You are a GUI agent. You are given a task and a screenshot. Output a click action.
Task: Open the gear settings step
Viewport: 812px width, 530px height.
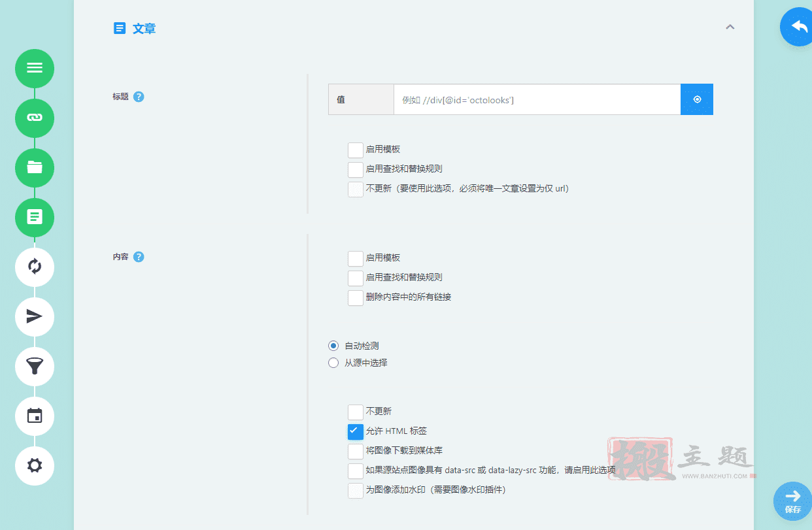pyautogui.click(x=35, y=465)
